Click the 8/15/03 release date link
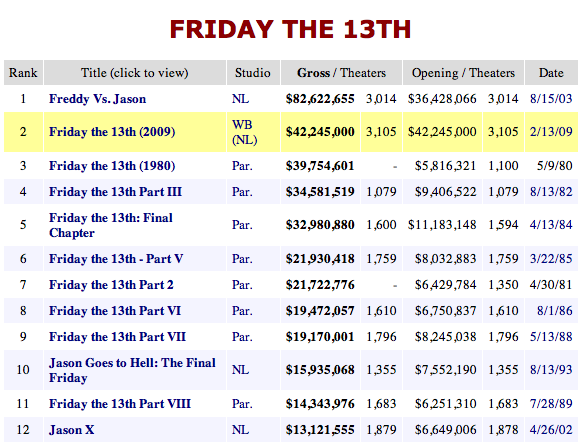The height and width of the screenshot is (443, 584). [551, 99]
